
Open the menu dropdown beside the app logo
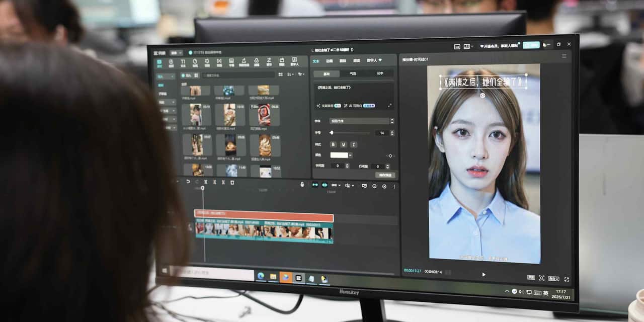(x=176, y=53)
